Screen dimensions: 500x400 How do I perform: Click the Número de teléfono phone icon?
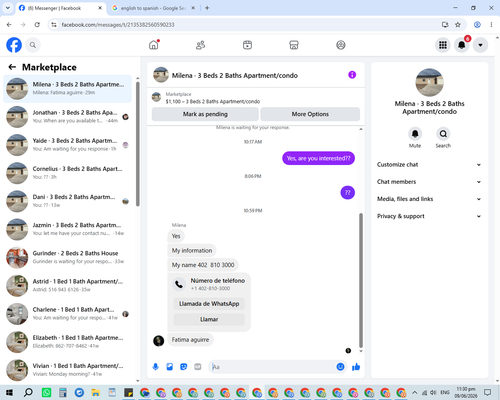pos(179,284)
